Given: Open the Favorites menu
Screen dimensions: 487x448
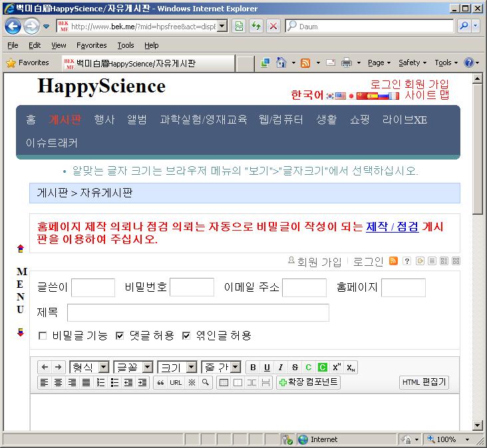Looking at the screenshot, I should point(92,45).
